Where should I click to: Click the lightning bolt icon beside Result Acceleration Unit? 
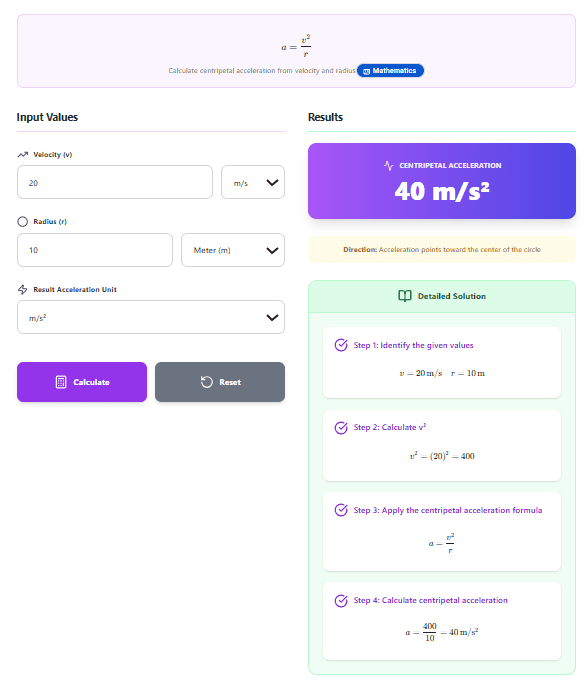[22, 289]
